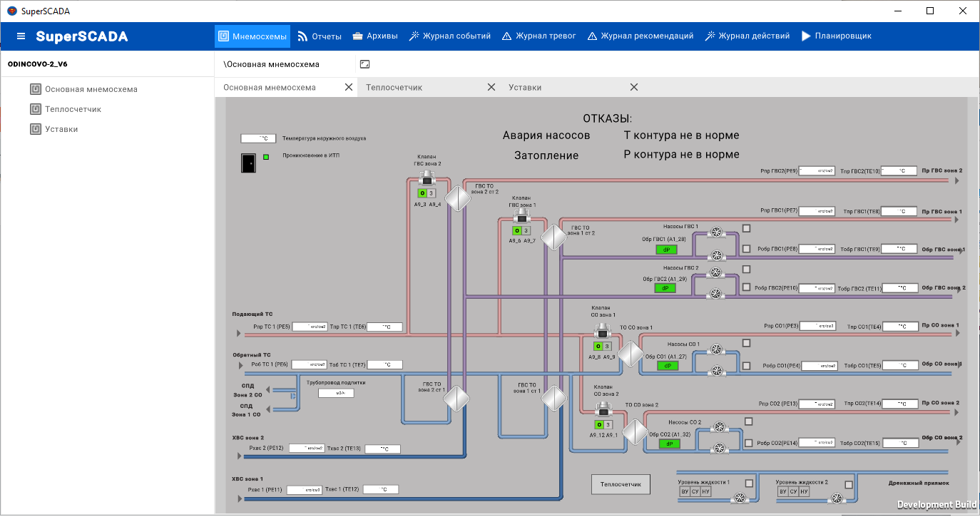Click the fullscreen icon next to Основная мнемосхема path
980x517 pixels.
[365, 64]
